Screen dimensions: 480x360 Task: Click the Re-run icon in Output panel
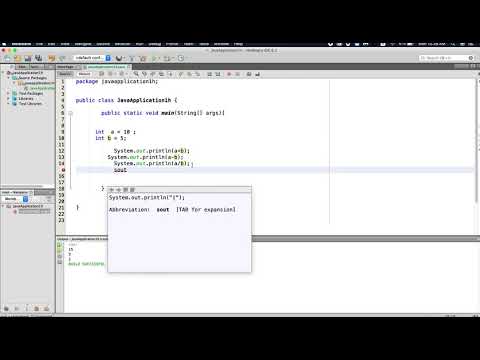pyautogui.click(x=60, y=245)
